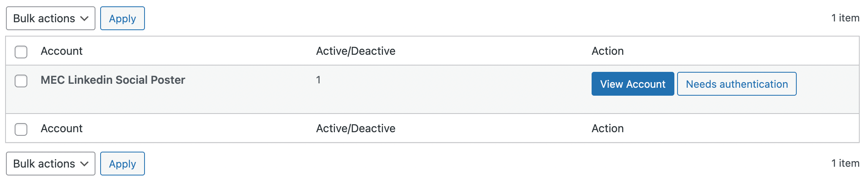
Task: Open the Bulk actions dropdown below the table
Action: 50,164
